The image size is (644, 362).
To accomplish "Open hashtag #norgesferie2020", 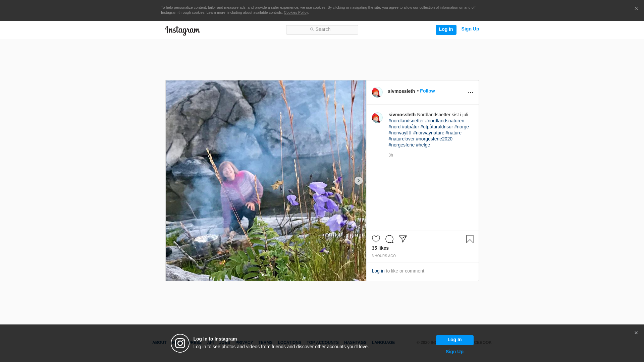I will tap(434, 139).
